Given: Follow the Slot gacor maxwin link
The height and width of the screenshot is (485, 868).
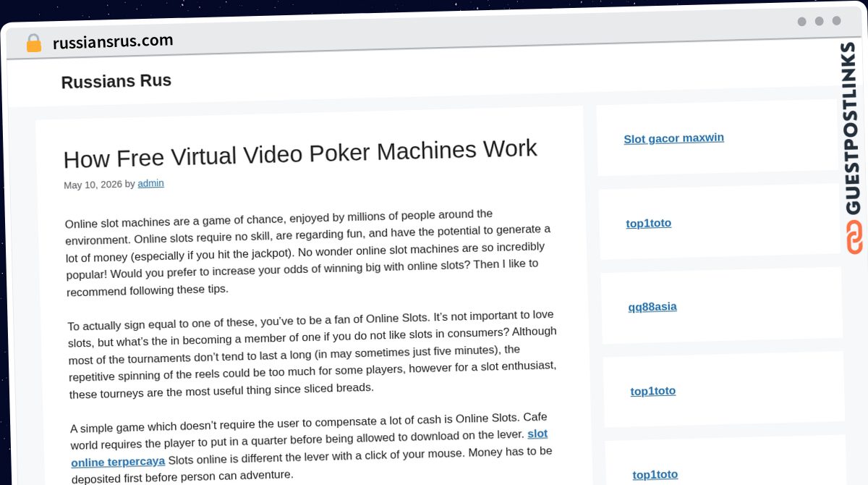Looking at the screenshot, I should click(x=673, y=138).
